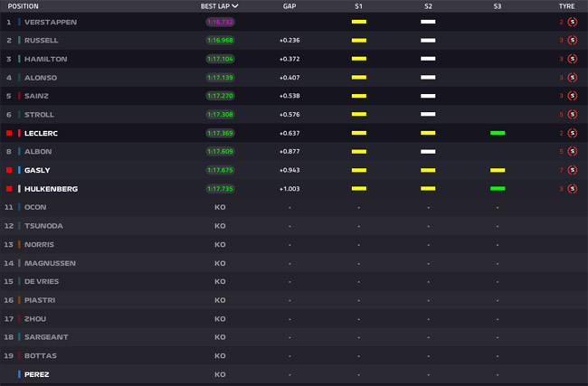The height and width of the screenshot is (386, 588).
Task: Select driver name GASLY
Action: pyautogui.click(x=37, y=171)
